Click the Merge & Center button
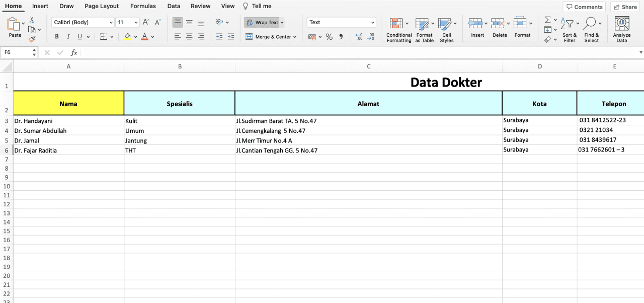Image resolution: width=644 pixels, height=303 pixels. coord(268,37)
